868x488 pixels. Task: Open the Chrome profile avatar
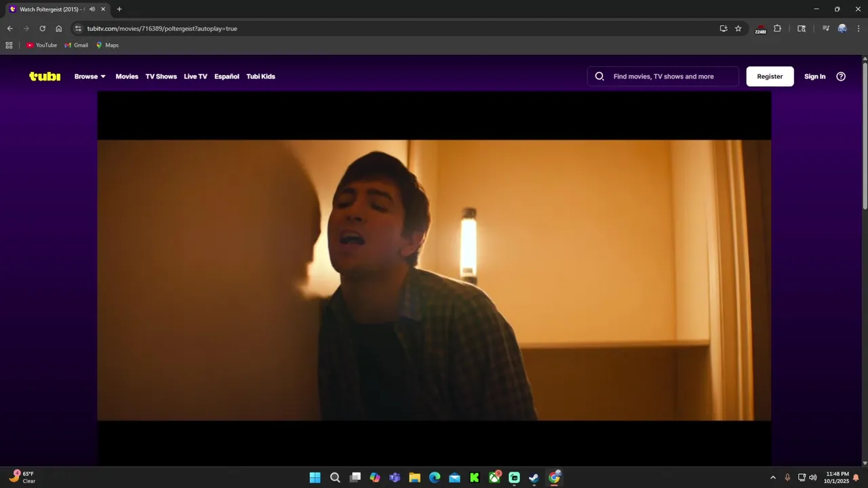tap(842, 28)
